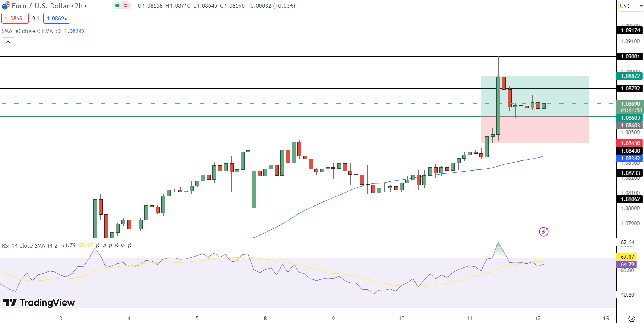Select the 1.08062 price line label

[x=630, y=199]
